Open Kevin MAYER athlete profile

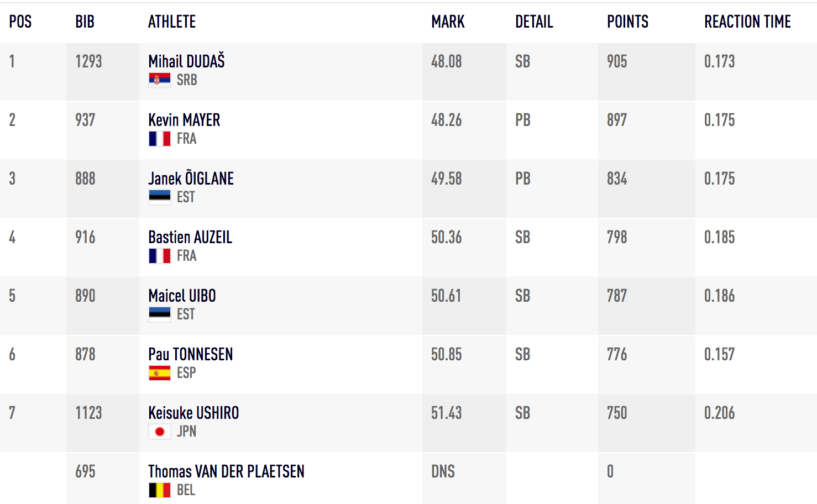[x=184, y=120]
